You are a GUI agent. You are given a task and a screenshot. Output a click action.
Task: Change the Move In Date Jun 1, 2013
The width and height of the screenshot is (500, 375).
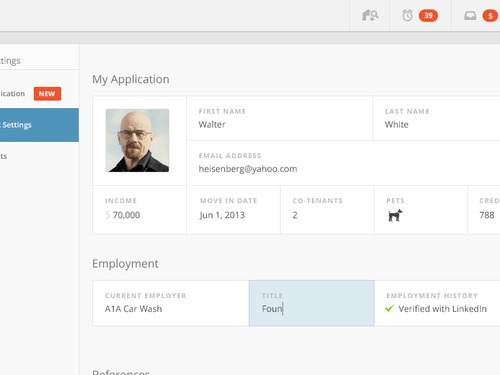[x=233, y=210]
